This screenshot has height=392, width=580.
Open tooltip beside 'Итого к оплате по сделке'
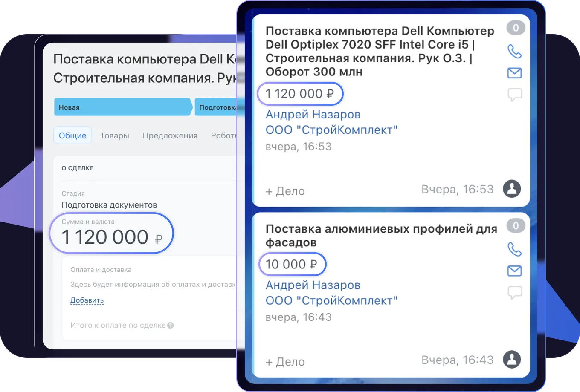tap(171, 325)
